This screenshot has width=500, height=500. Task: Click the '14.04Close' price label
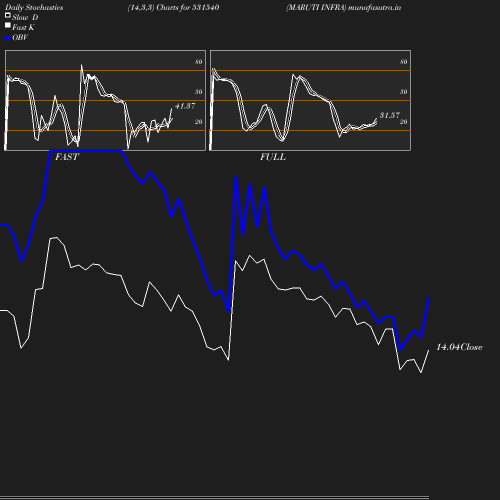pos(459,347)
